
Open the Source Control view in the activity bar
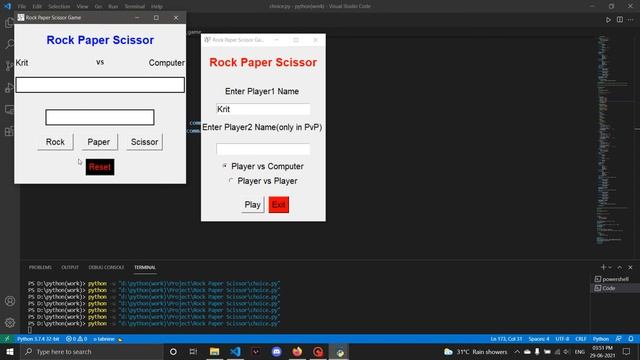click(9, 65)
